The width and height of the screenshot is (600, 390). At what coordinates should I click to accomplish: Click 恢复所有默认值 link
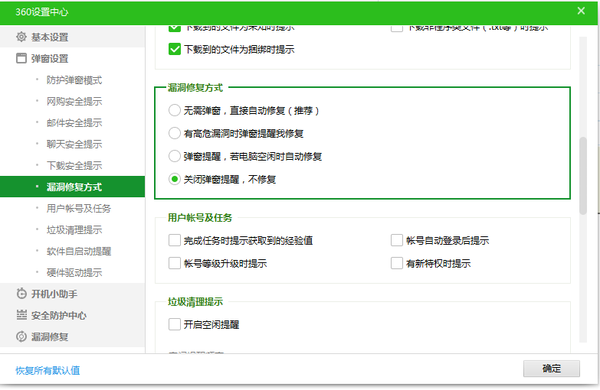pyautogui.click(x=48, y=370)
